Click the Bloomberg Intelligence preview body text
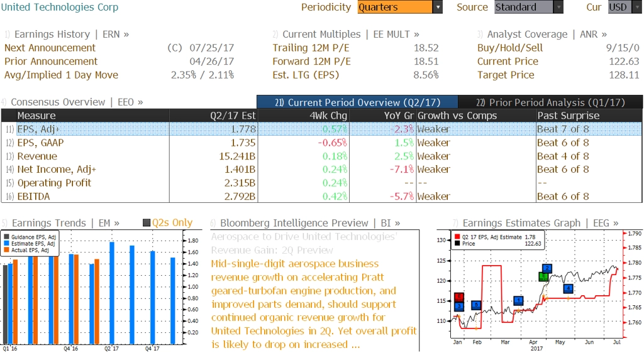The image size is (644, 353). 314,304
